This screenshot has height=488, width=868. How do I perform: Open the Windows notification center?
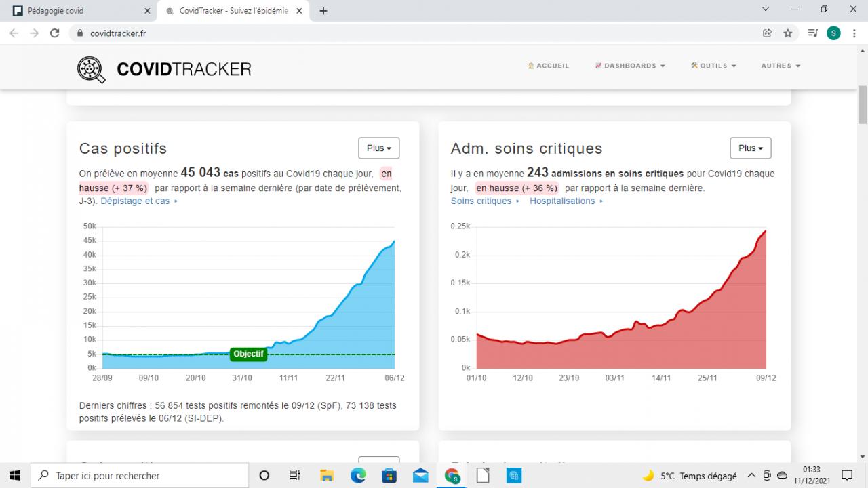tap(847, 476)
